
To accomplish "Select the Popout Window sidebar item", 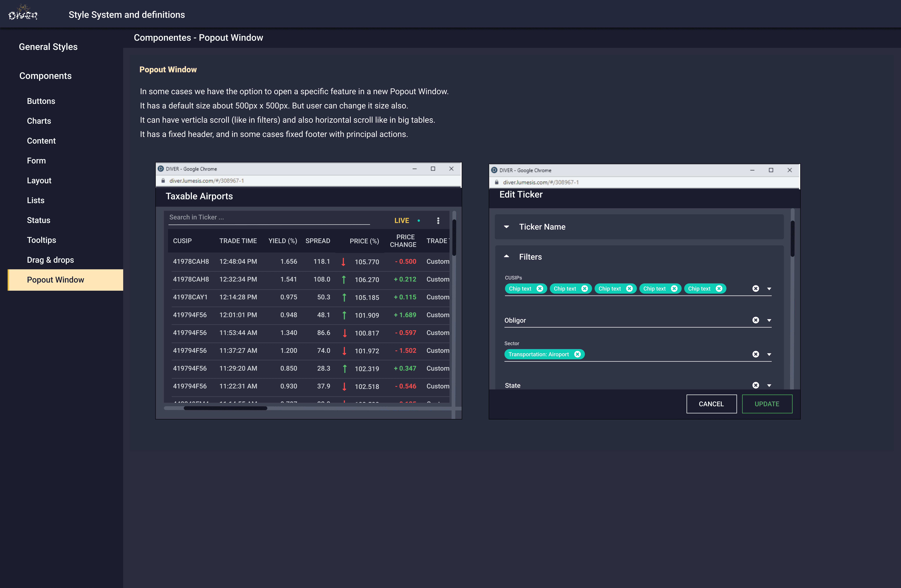I will (x=56, y=280).
